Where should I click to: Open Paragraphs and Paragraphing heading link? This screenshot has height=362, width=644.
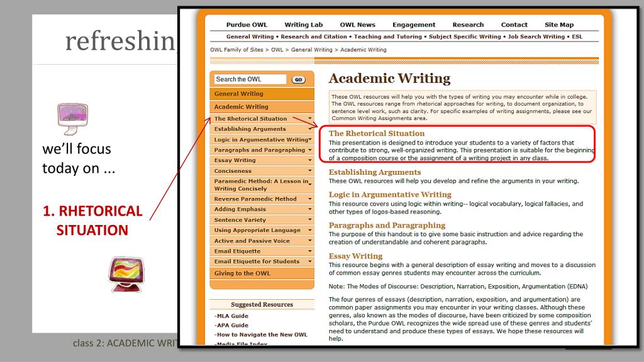click(387, 226)
